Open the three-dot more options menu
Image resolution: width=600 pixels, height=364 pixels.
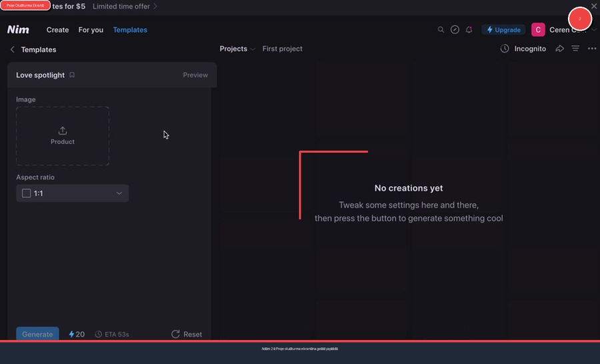click(592, 49)
